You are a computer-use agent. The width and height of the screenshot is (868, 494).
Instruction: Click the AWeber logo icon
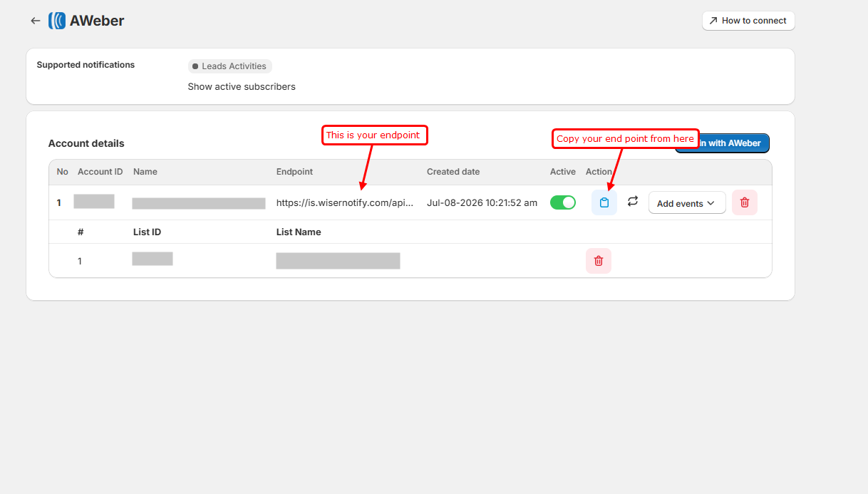(57, 21)
